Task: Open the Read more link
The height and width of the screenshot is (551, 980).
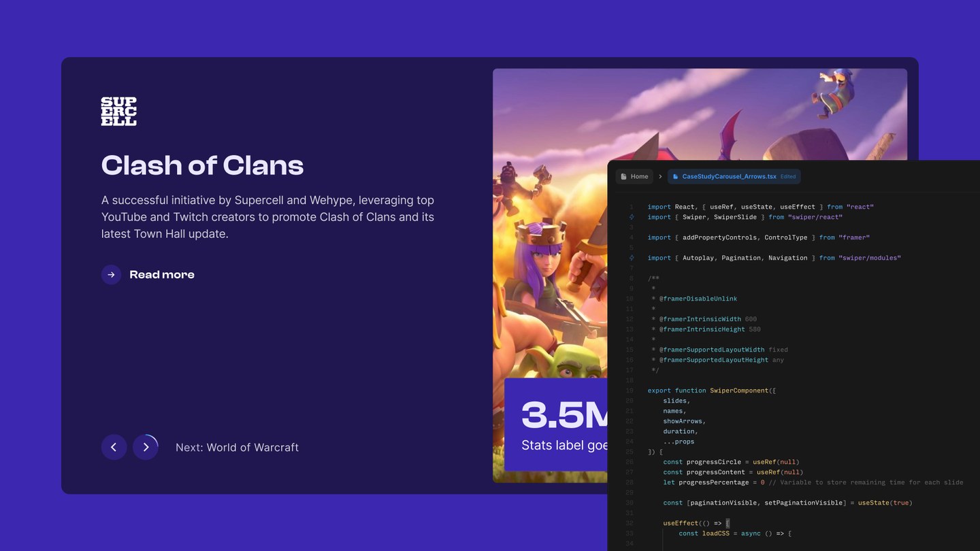Action: pyautogui.click(x=162, y=275)
